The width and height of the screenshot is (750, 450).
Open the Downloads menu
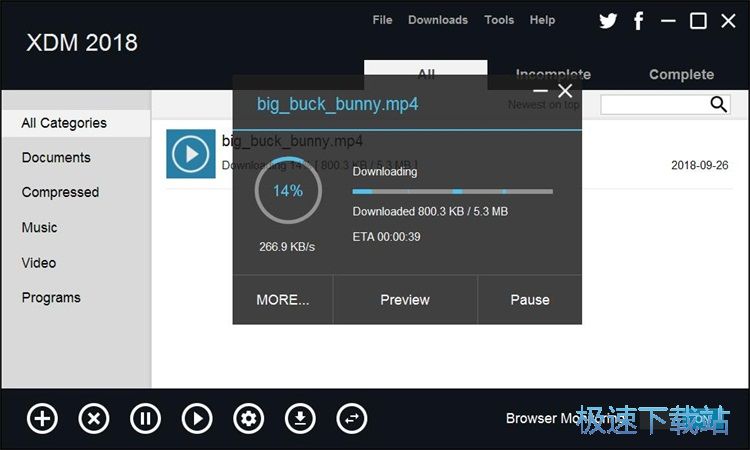pos(438,20)
